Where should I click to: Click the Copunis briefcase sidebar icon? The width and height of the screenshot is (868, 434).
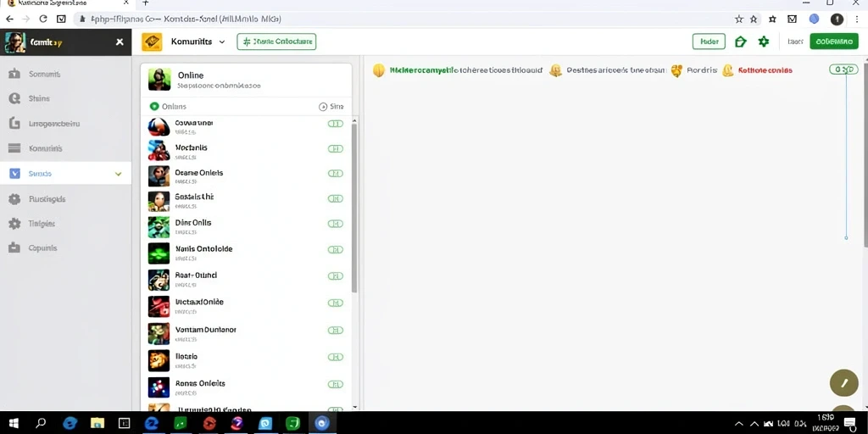point(14,248)
